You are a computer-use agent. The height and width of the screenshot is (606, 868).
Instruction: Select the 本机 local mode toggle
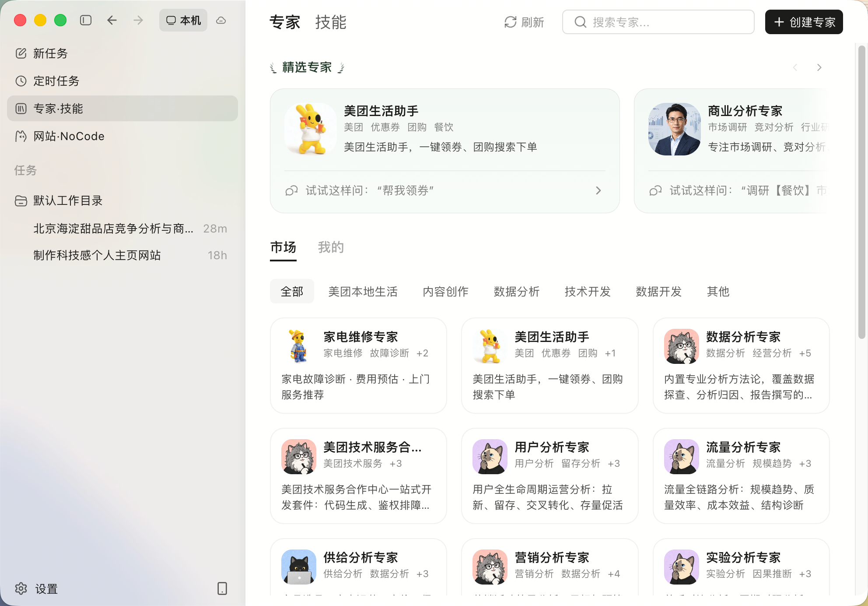click(x=183, y=20)
